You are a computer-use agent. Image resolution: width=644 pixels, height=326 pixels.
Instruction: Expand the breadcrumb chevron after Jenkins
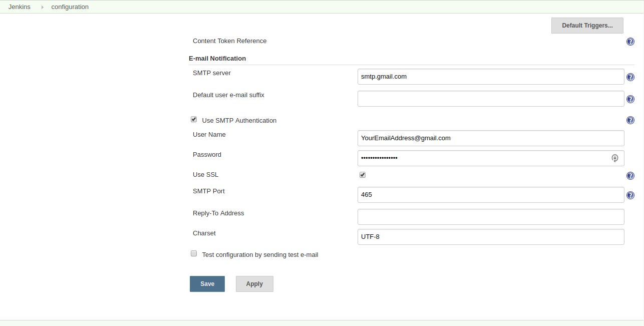(42, 7)
